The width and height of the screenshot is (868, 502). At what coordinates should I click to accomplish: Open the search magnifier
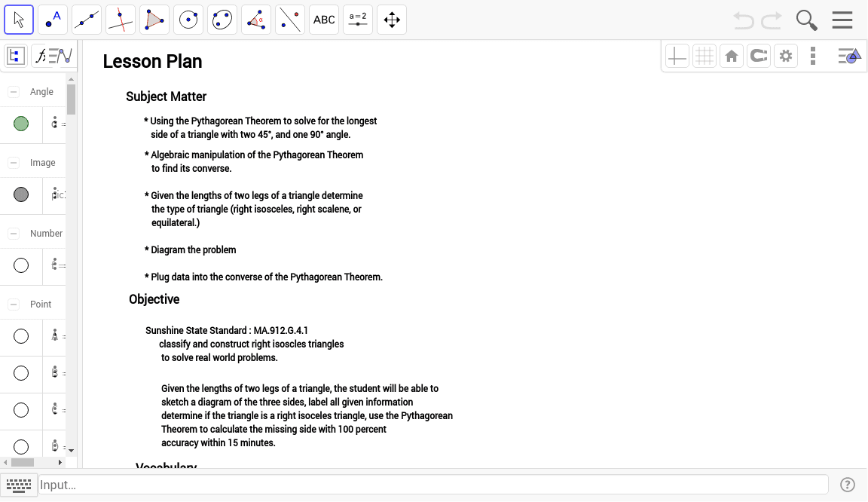tap(806, 20)
